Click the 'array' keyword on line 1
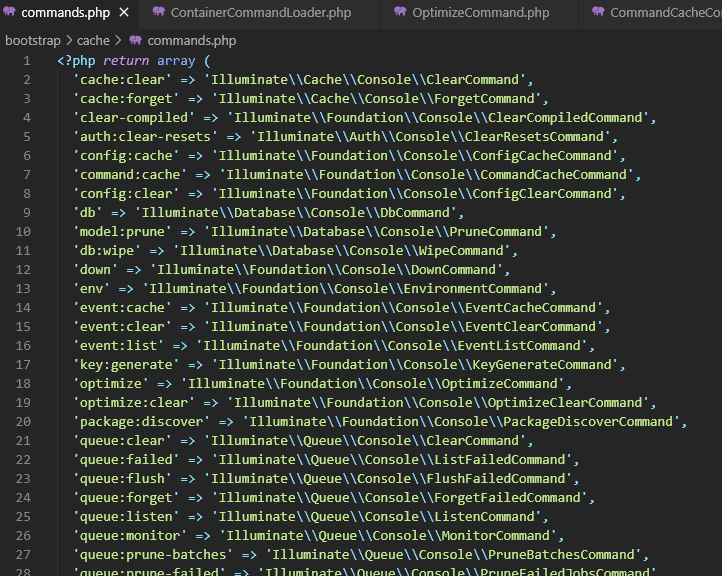 click(x=176, y=61)
